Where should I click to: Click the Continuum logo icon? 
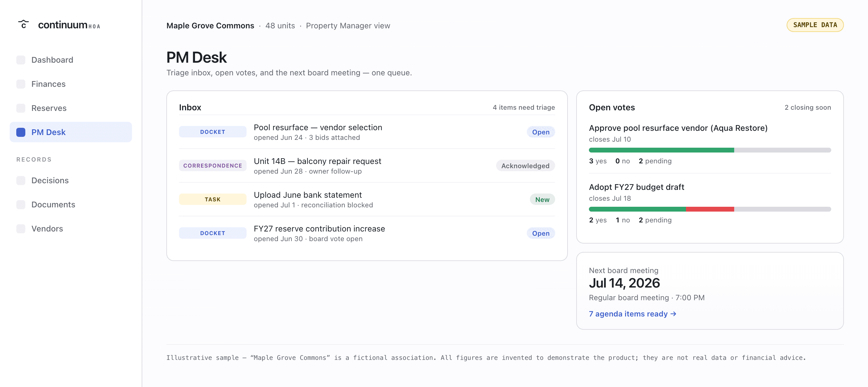click(x=23, y=24)
